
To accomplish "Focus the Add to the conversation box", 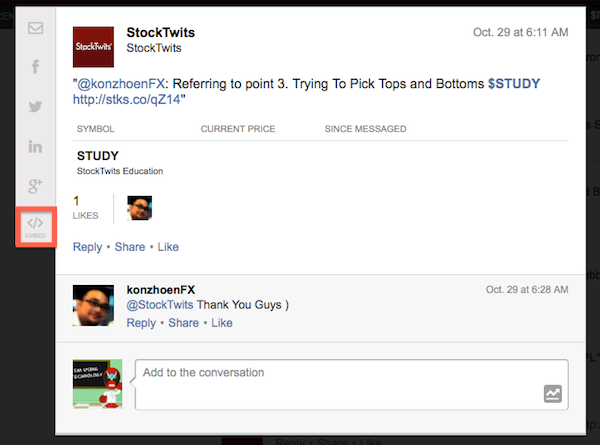I will tap(351, 385).
